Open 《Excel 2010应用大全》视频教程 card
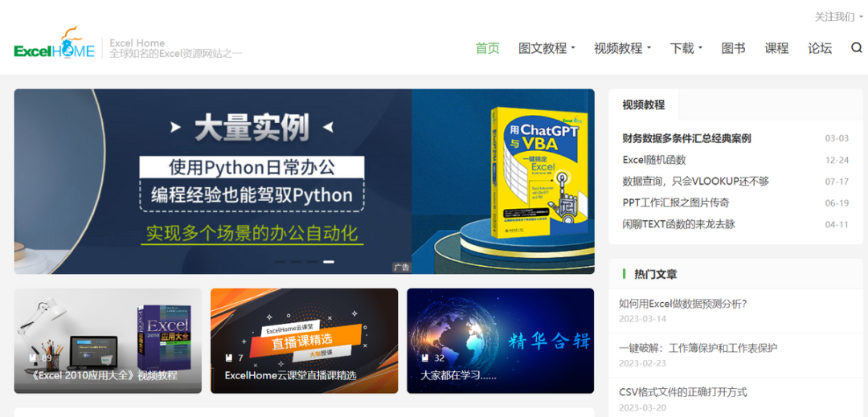Viewport: 868px width, 417px height. (108, 341)
